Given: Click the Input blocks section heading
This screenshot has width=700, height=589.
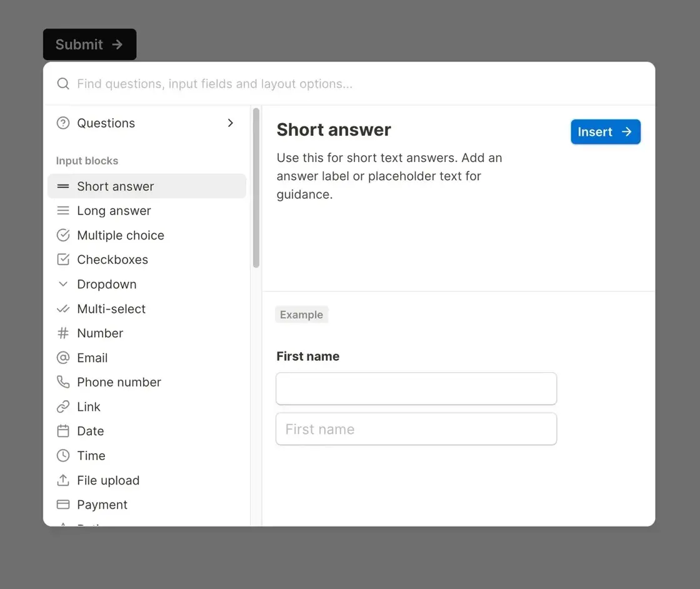Looking at the screenshot, I should pyautogui.click(x=87, y=161).
